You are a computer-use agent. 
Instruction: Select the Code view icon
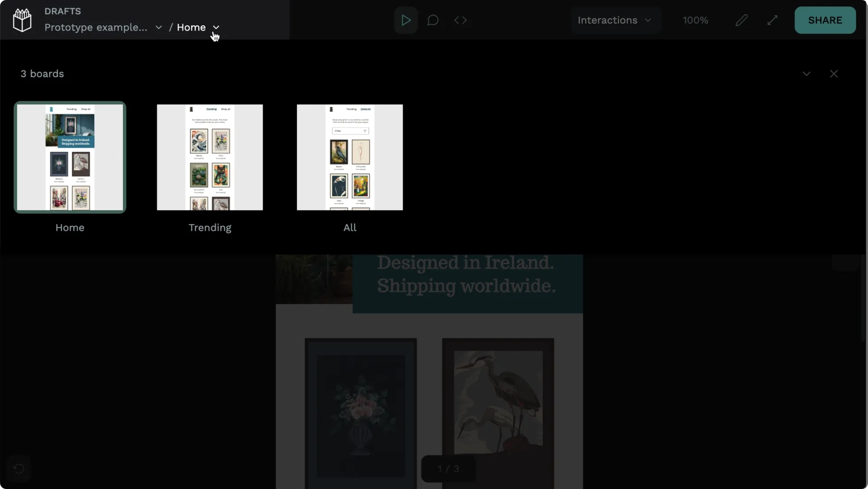point(460,20)
